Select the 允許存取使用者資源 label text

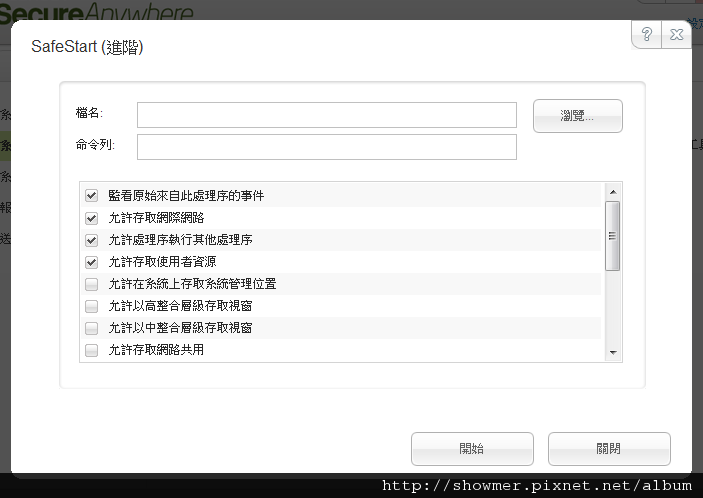(x=162, y=262)
